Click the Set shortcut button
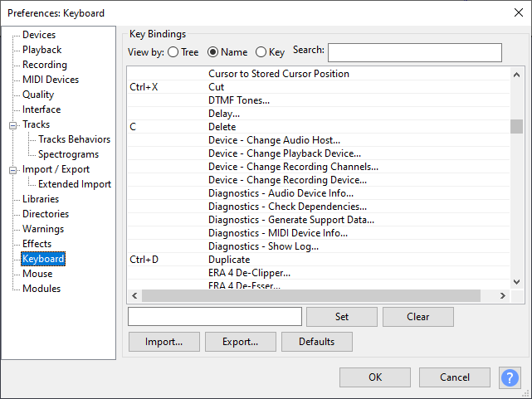 click(342, 317)
